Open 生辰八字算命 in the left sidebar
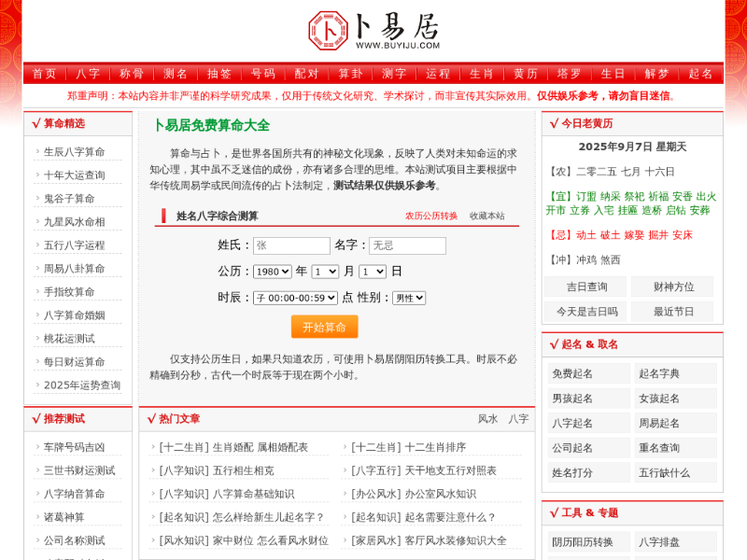This screenshot has width=747, height=560. click(x=75, y=151)
